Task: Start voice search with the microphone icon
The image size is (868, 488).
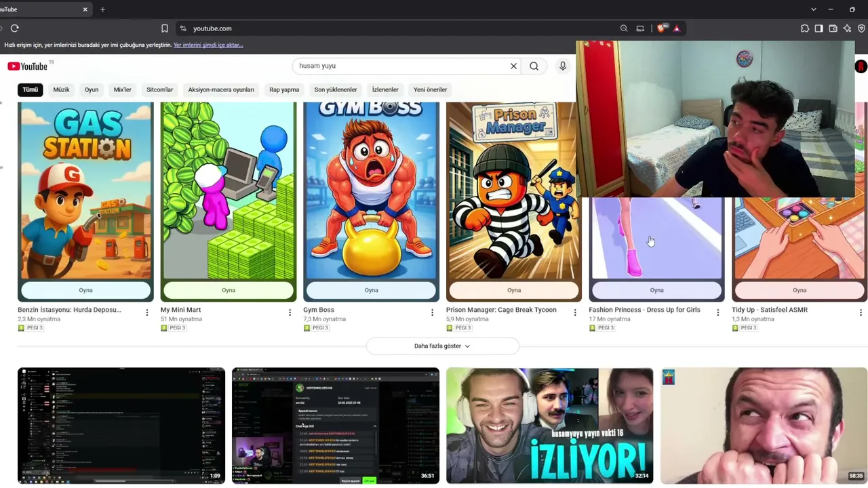Action: pos(562,66)
